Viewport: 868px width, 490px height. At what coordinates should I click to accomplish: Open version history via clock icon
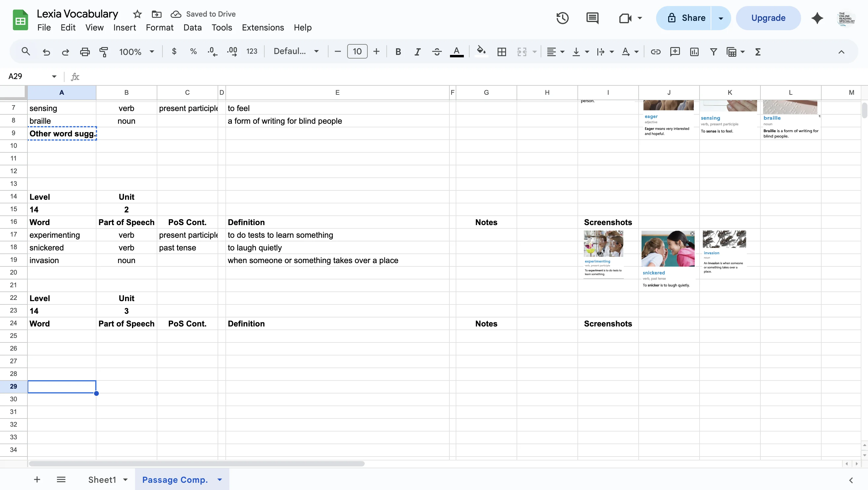click(562, 18)
